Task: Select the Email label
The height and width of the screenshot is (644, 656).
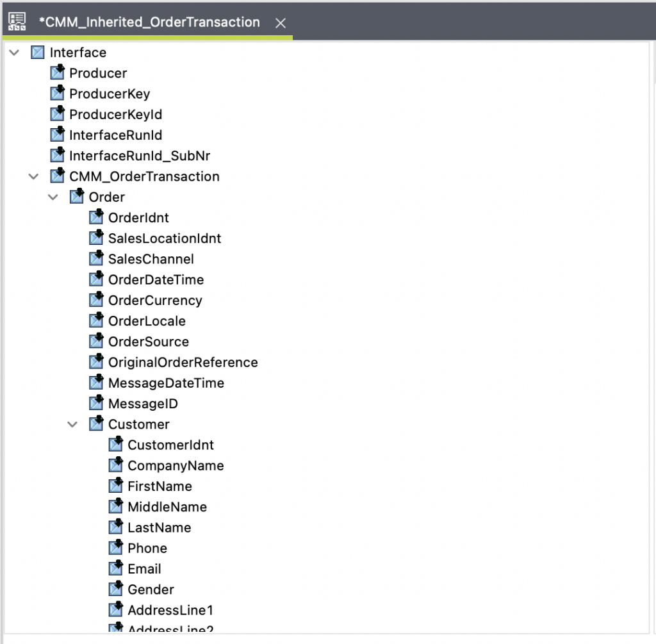Action: [144, 568]
